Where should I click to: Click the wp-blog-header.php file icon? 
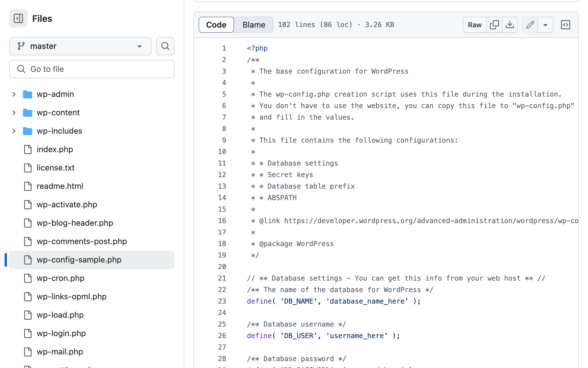pyautogui.click(x=28, y=223)
